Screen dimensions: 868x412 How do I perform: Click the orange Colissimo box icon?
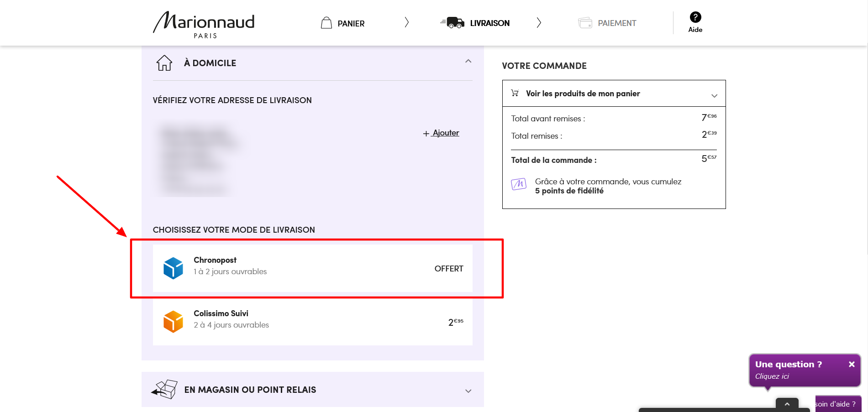[x=173, y=321]
